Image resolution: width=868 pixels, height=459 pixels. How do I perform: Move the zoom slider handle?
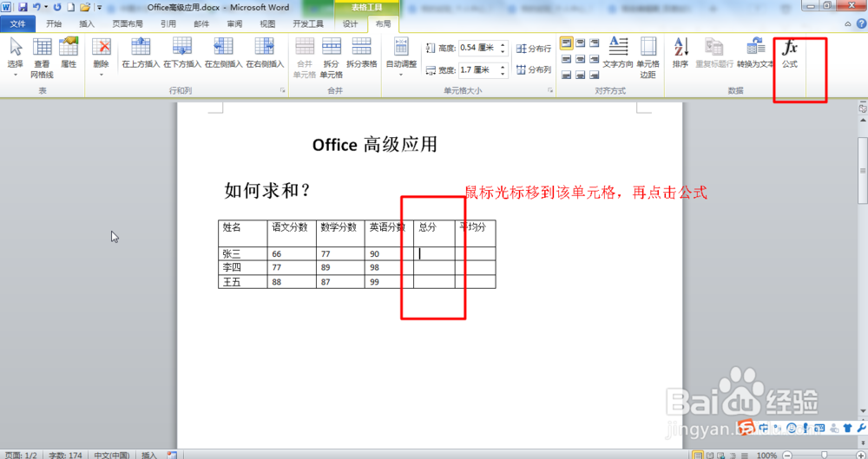pos(824,456)
